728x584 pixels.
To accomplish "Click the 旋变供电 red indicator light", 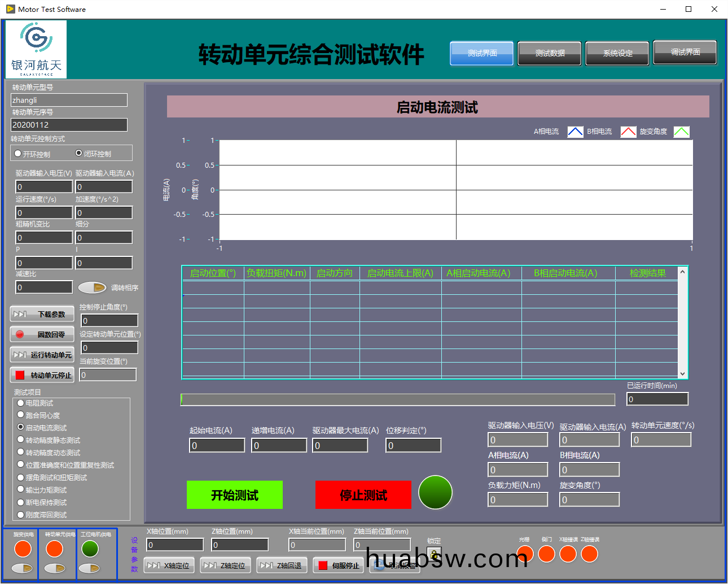I will click(23, 548).
